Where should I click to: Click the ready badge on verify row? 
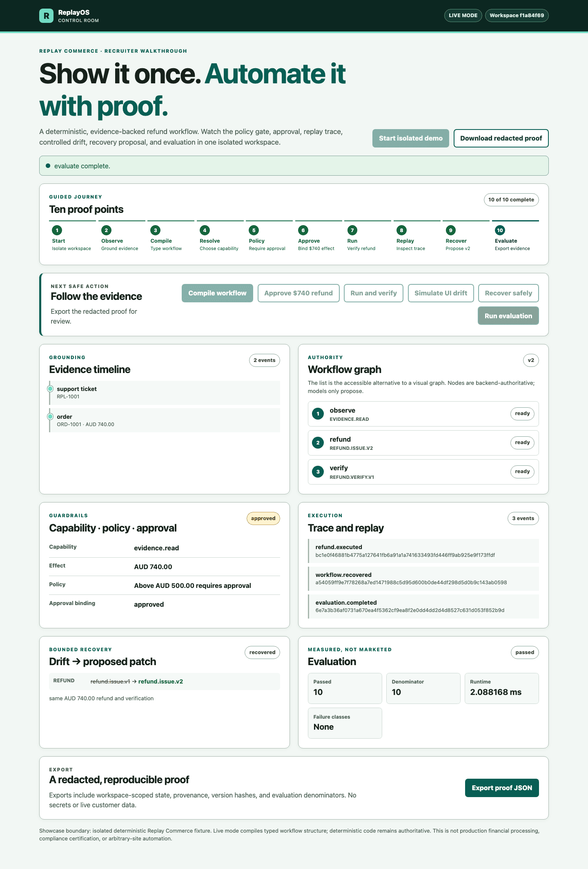pos(522,471)
